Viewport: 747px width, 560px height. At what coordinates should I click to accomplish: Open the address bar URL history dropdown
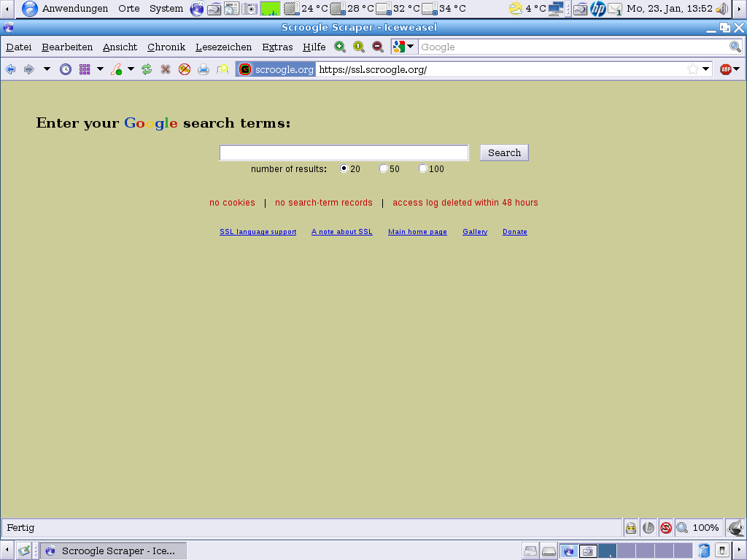tap(706, 69)
